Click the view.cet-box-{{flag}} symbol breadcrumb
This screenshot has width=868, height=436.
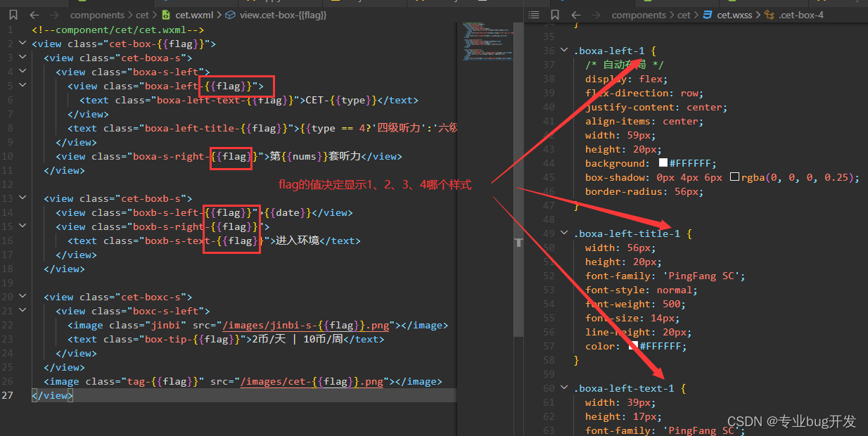pos(276,15)
